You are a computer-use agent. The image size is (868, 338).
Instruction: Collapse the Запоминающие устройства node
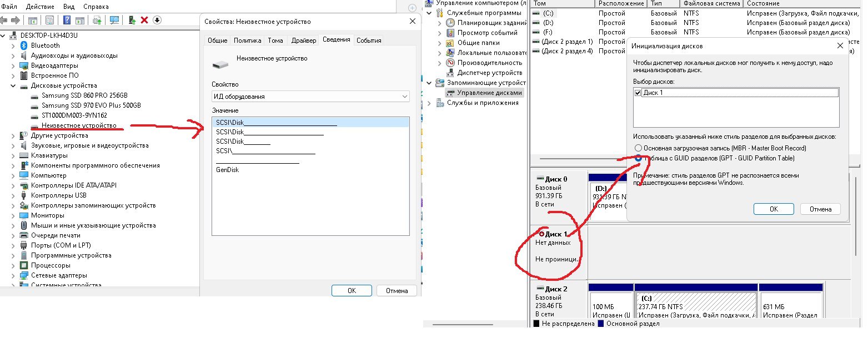tap(430, 83)
